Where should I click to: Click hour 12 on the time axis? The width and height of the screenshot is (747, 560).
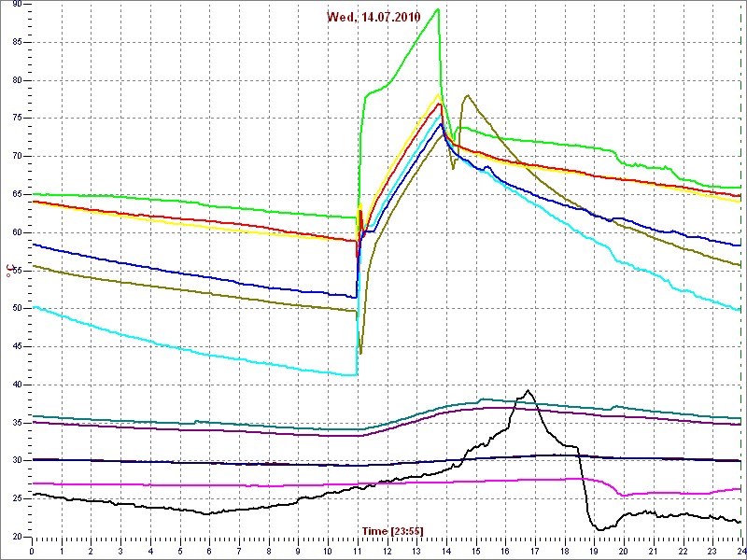386,551
